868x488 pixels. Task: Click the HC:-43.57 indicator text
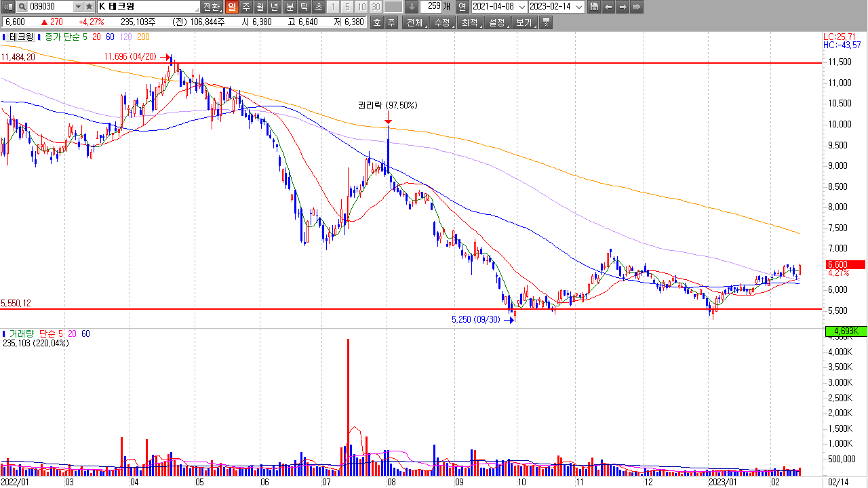(842, 45)
